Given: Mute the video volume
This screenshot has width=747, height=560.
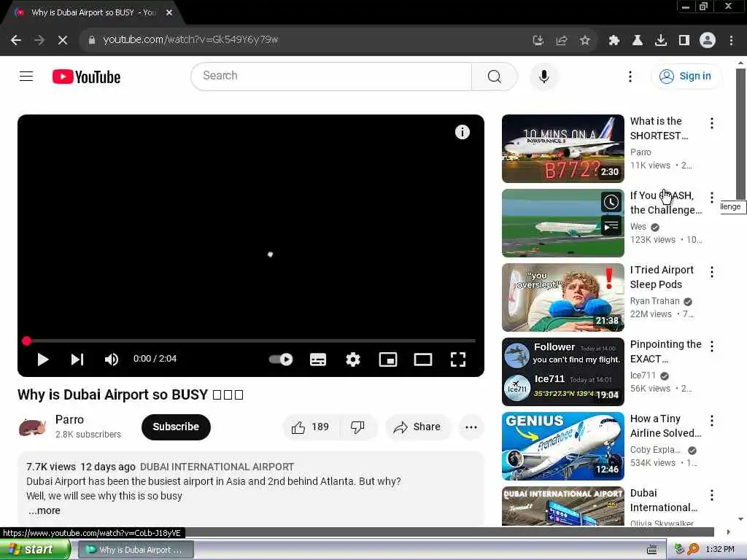Looking at the screenshot, I should tap(111, 359).
